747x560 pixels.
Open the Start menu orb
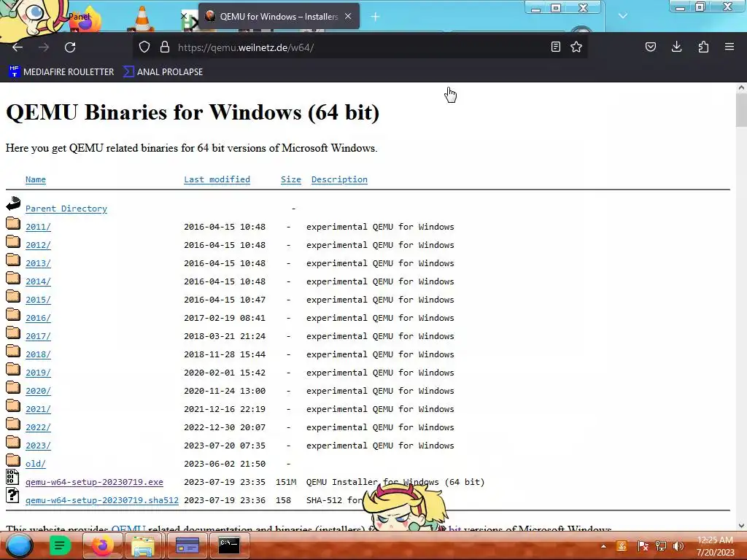pyautogui.click(x=19, y=545)
